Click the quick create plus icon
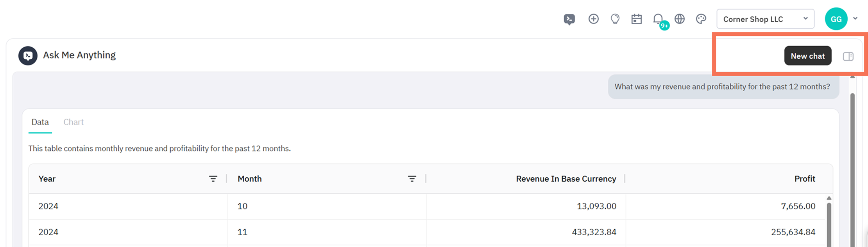Screen dimensions: 868x247 (593, 19)
